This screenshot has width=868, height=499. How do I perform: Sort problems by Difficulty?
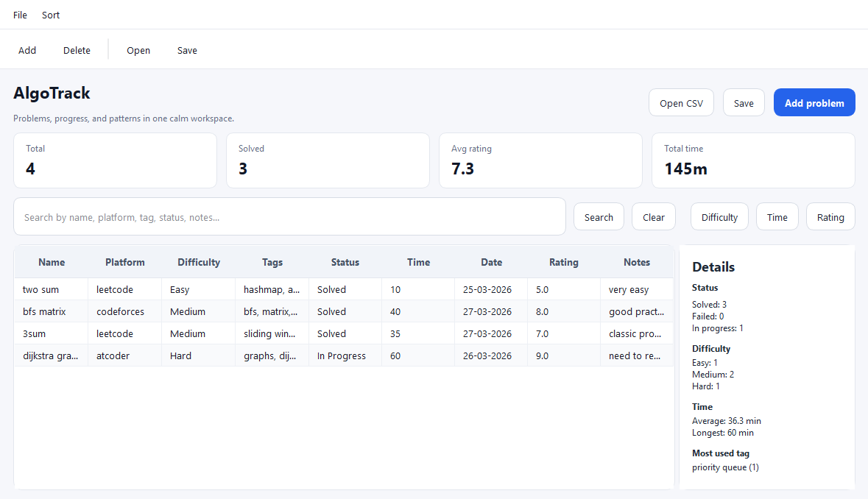(719, 216)
